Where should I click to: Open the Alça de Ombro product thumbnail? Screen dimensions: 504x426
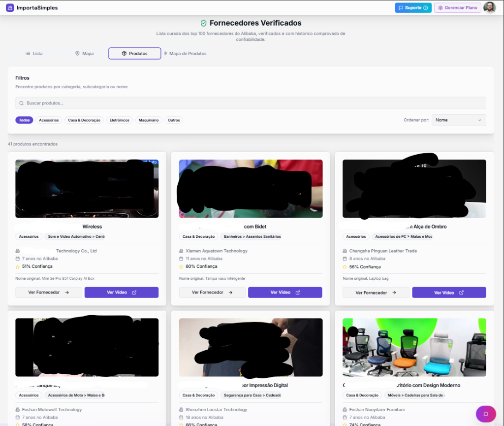point(414,189)
